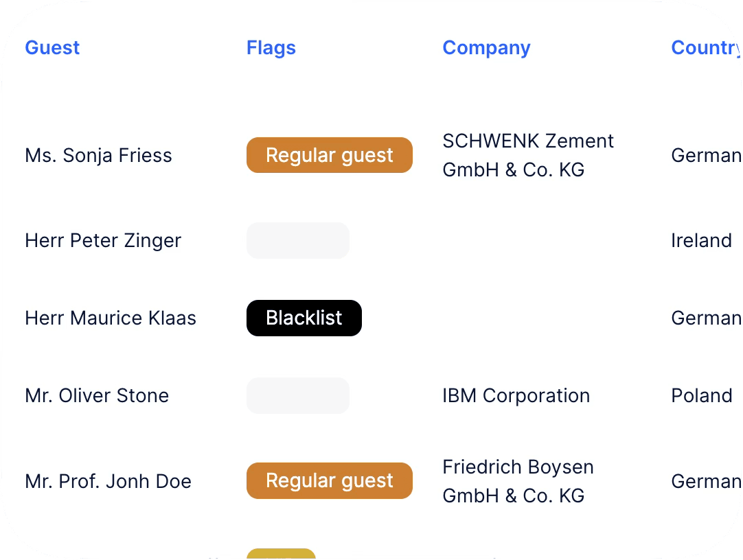Click Peter Zinger's empty flag placeholder

tap(298, 241)
